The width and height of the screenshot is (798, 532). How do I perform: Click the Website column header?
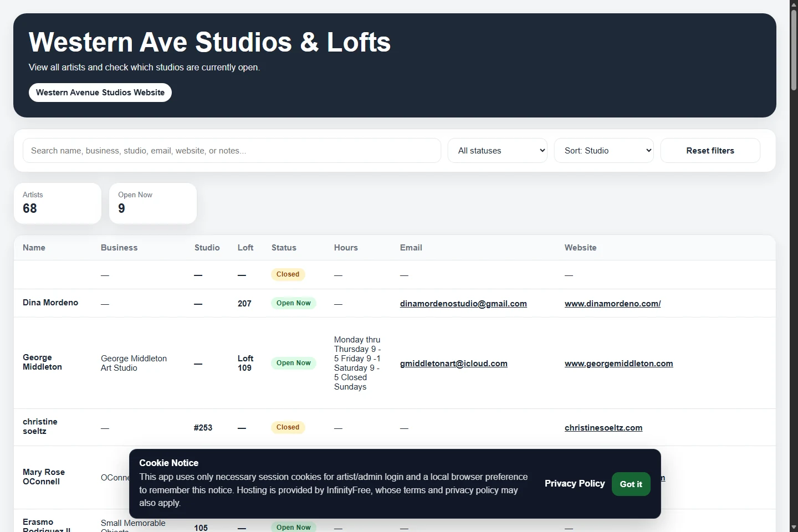tap(581, 248)
